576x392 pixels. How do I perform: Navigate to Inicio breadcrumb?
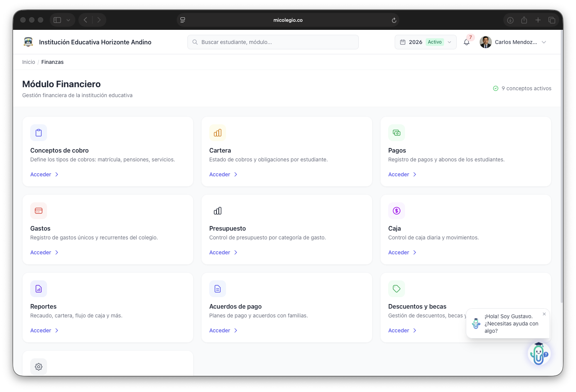click(29, 62)
